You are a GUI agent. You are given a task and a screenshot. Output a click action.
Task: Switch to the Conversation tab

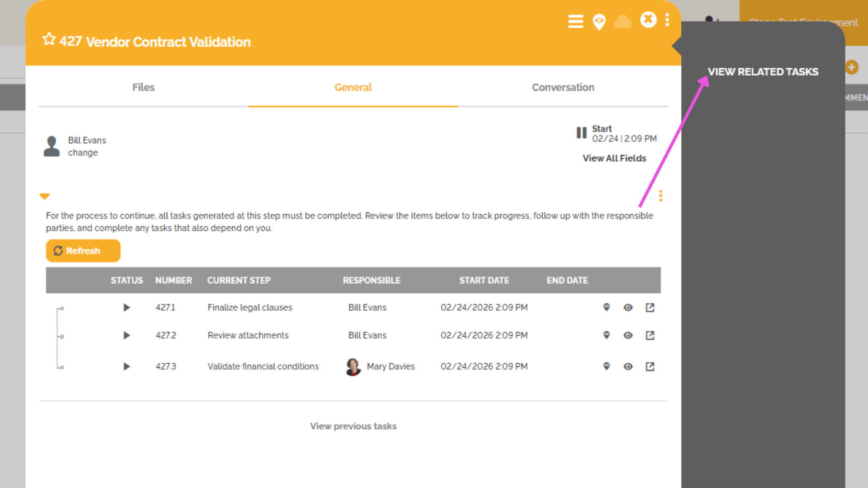(563, 87)
